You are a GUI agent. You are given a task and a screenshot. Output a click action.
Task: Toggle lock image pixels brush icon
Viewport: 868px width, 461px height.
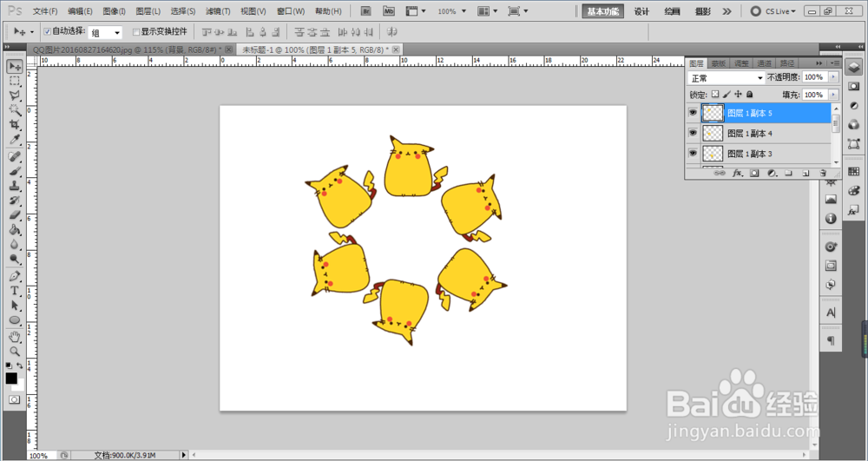pyautogui.click(x=727, y=95)
